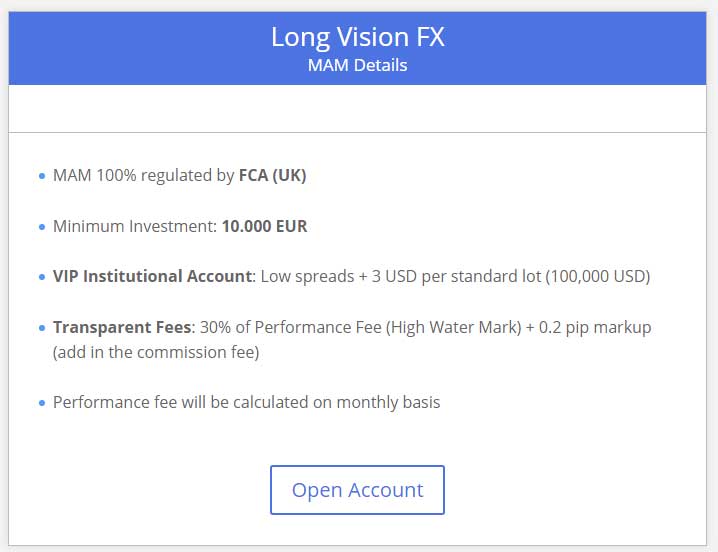Screen dimensions: 718x552
Task: Click the monthly basis performance fee sentence
Action: tap(246, 402)
